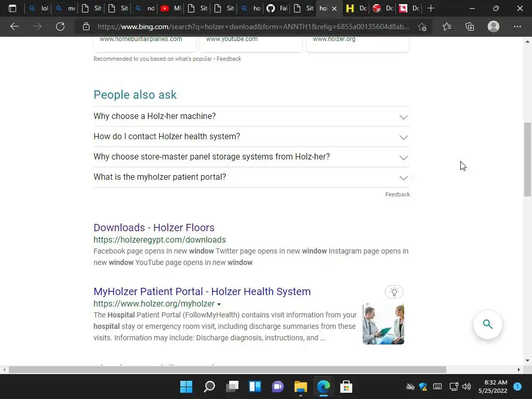Open 'MyHolzer Patient Portal - Holzer Health System' result
532x399 pixels.
click(202, 291)
